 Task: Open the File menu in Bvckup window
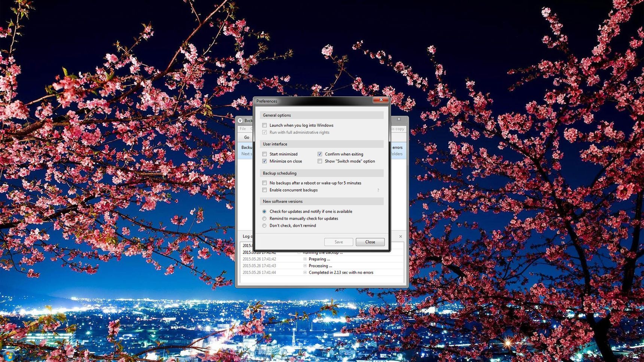tap(243, 129)
